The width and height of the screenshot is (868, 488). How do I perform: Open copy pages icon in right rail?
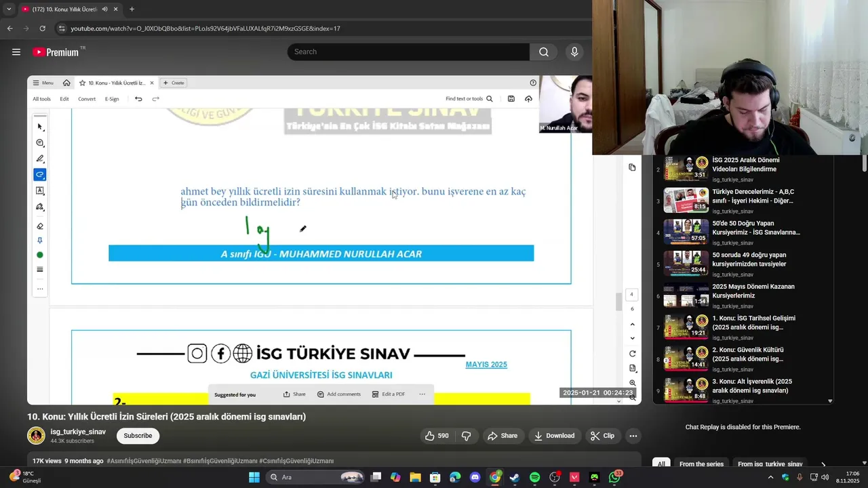[632, 167]
